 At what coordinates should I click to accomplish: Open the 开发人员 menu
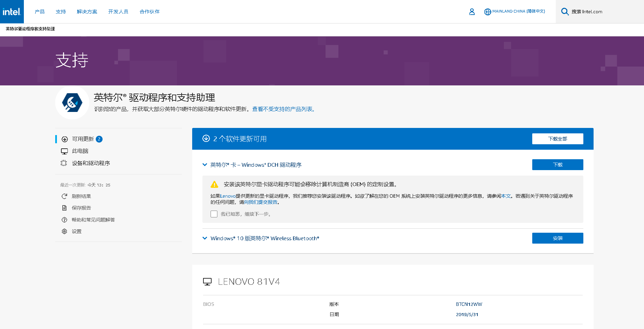[118, 12]
